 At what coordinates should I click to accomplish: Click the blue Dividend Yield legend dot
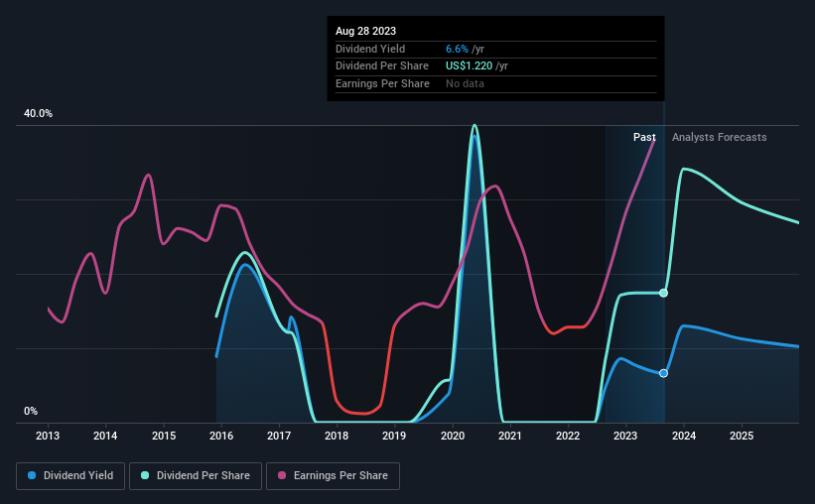point(32,475)
